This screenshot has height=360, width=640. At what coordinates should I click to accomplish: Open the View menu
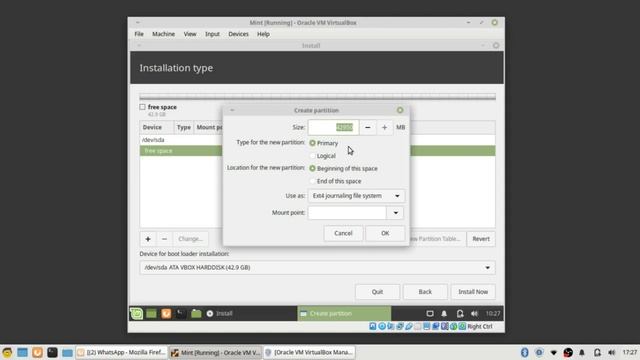point(190,34)
